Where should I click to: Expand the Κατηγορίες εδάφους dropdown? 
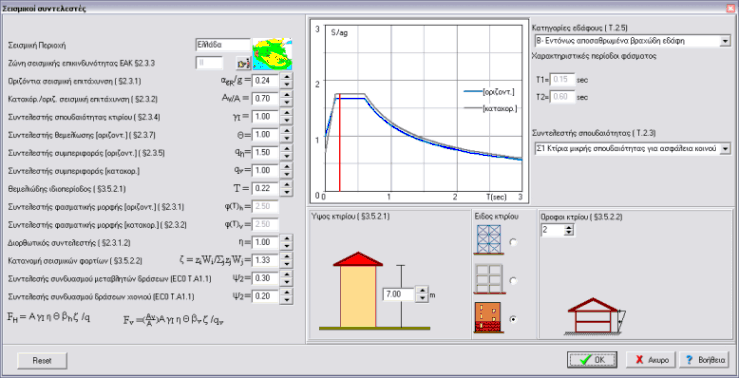pos(725,41)
